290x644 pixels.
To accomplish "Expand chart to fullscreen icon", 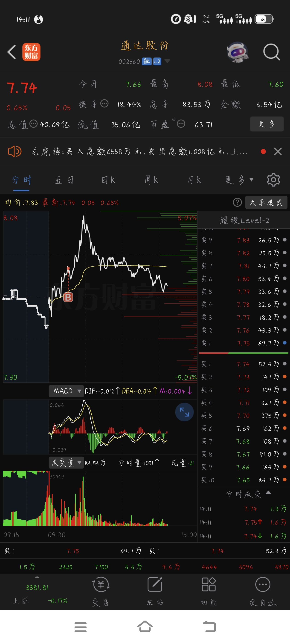I will [184, 412].
